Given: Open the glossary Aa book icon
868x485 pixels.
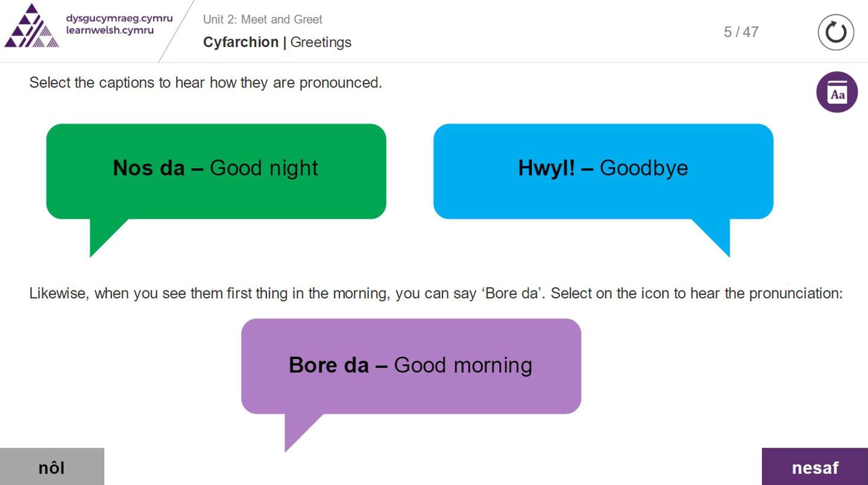Looking at the screenshot, I should click(837, 93).
